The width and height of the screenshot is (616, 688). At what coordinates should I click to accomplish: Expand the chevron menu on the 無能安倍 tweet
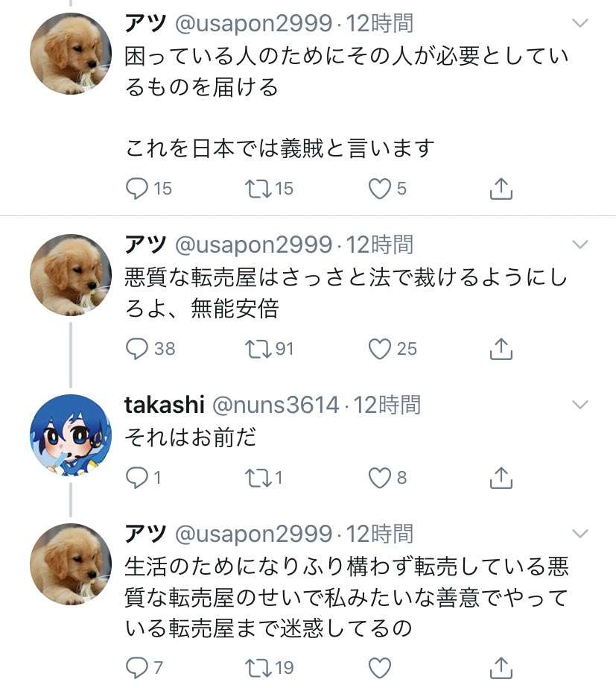[x=580, y=244]
